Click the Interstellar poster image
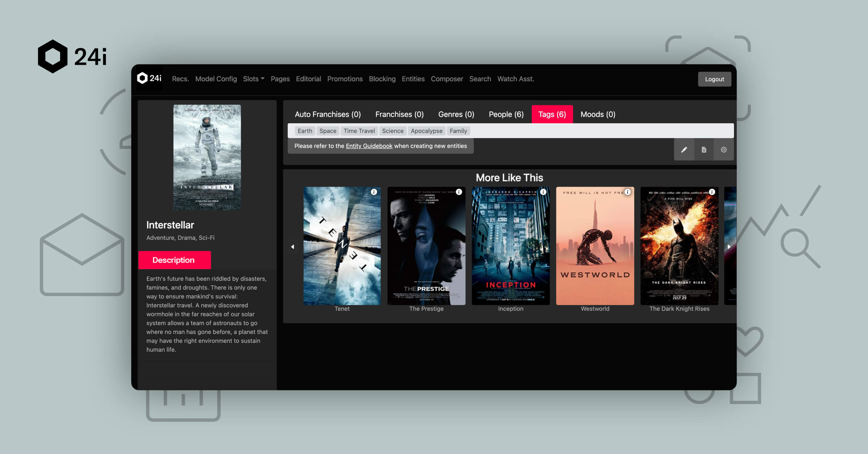 (207, 157)
